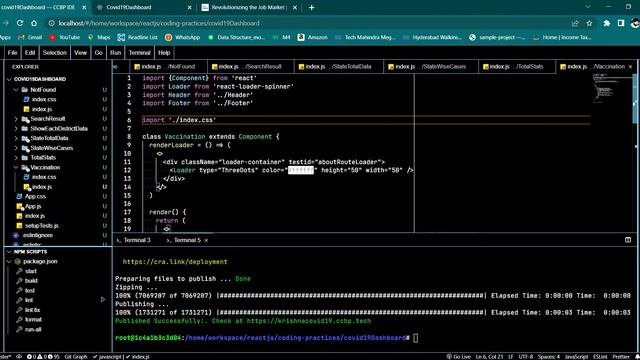640x360 pixels.
Task: Share this page icon in address bar
Action: 575,23
